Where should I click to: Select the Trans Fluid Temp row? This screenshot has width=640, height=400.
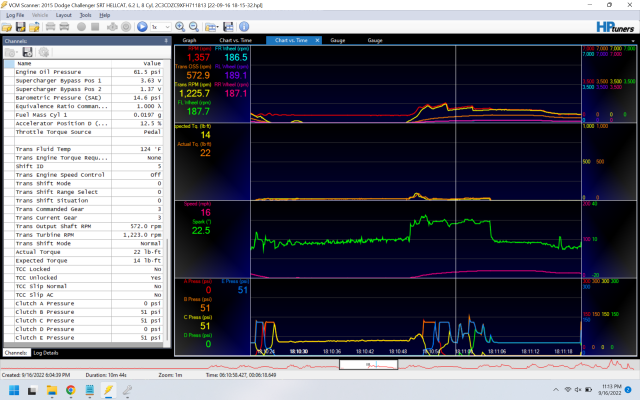(x=83, y=149)
